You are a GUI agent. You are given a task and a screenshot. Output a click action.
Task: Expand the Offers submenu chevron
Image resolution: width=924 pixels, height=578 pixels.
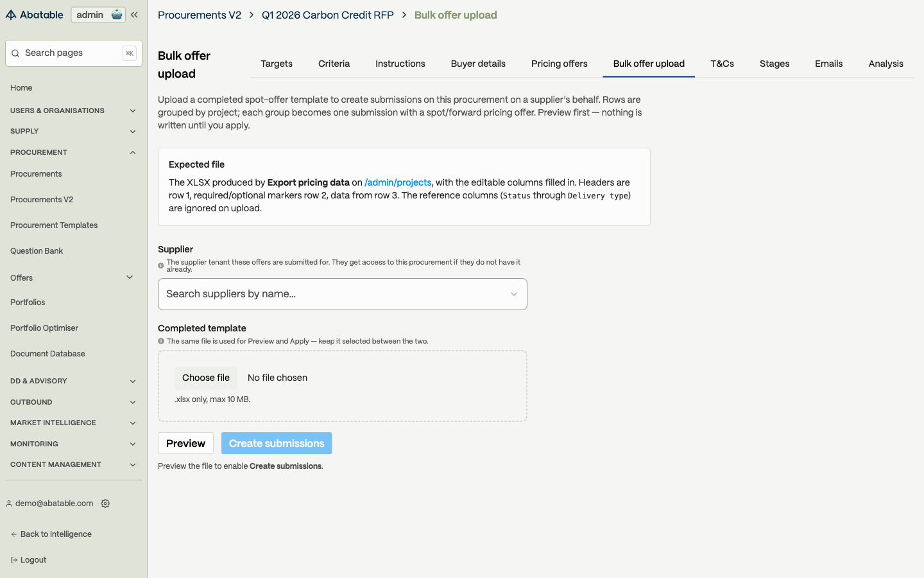[x=130, y=277]
